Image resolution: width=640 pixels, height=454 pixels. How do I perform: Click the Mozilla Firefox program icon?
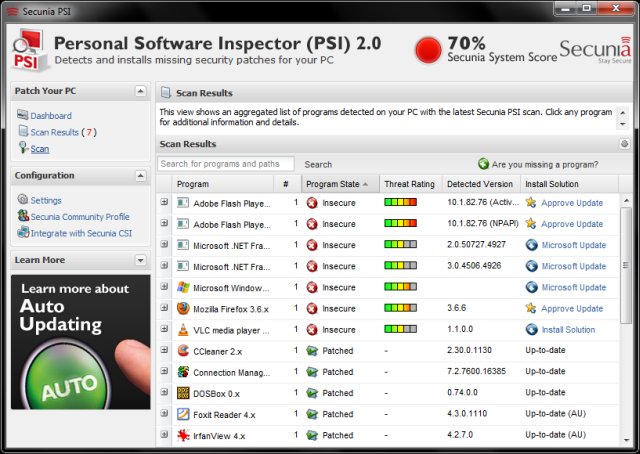tap(183, 308)
